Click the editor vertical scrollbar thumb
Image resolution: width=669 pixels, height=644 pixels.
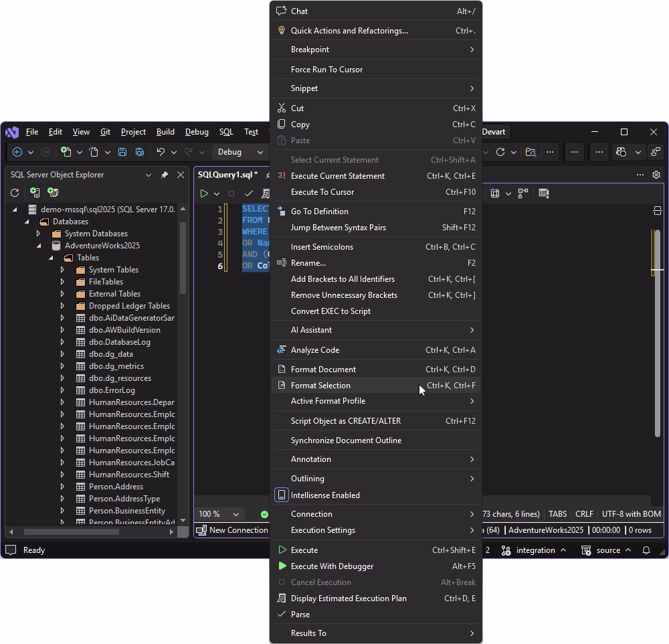[x=658, y=333]
